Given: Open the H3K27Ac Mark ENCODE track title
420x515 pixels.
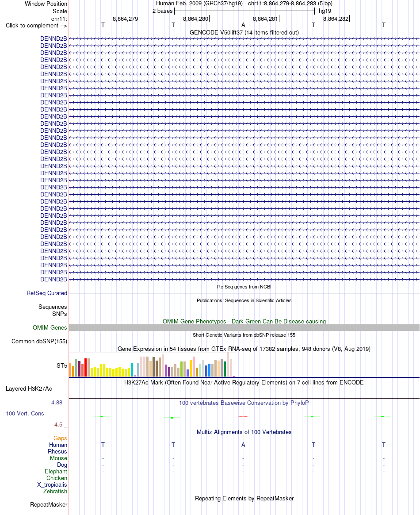Looking at the screenshot, I should (x=244, y=382).
